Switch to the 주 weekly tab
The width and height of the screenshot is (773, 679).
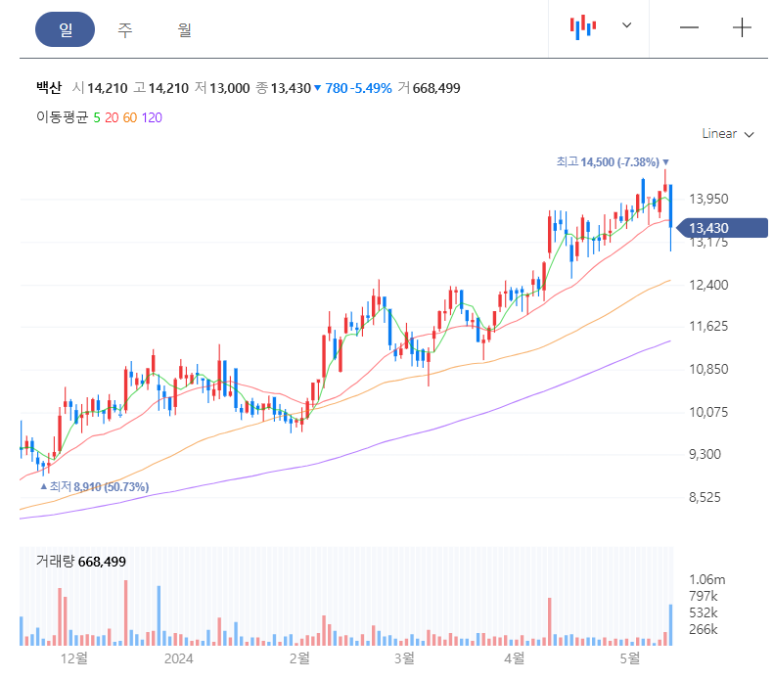point(125,29)
